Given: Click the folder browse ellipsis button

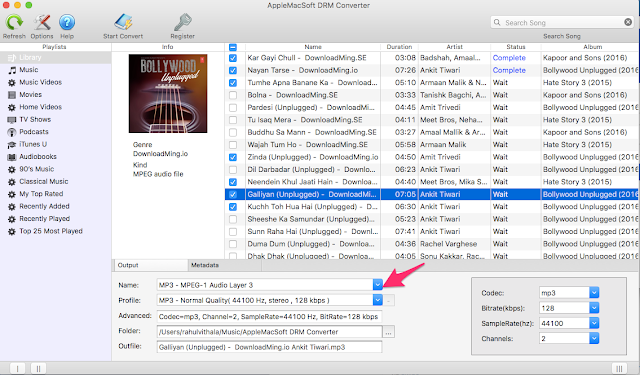Looking at the screenshot, I should pyautogui.click(x=389, y=332).
